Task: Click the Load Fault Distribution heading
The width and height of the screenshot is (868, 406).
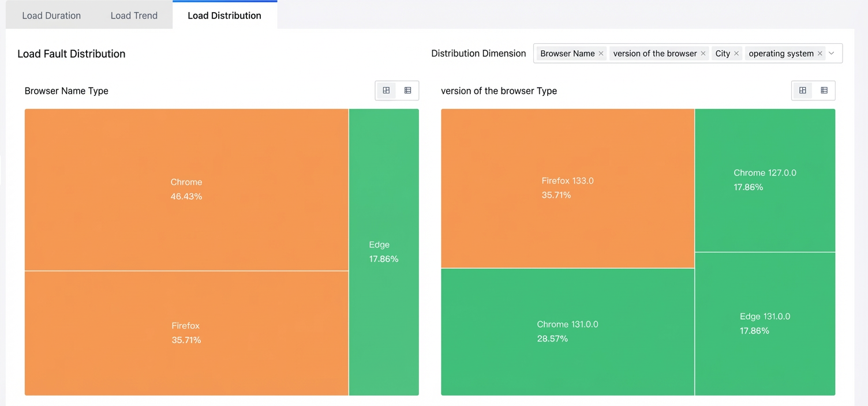Action: [72, 54]
